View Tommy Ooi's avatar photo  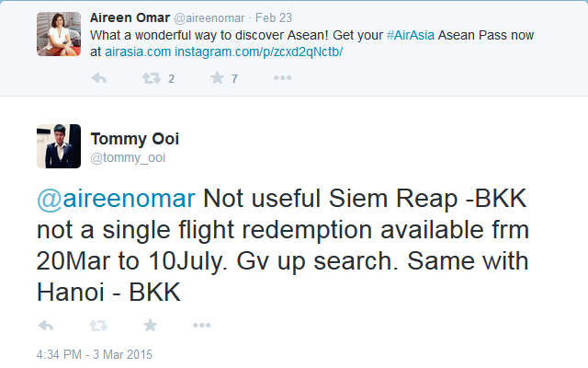pos(59,146)
